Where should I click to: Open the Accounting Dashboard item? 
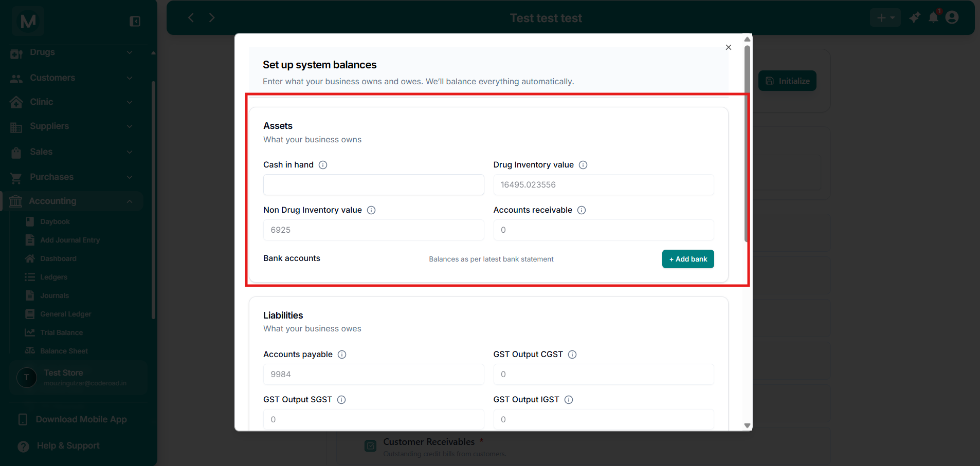coord(58,258)
